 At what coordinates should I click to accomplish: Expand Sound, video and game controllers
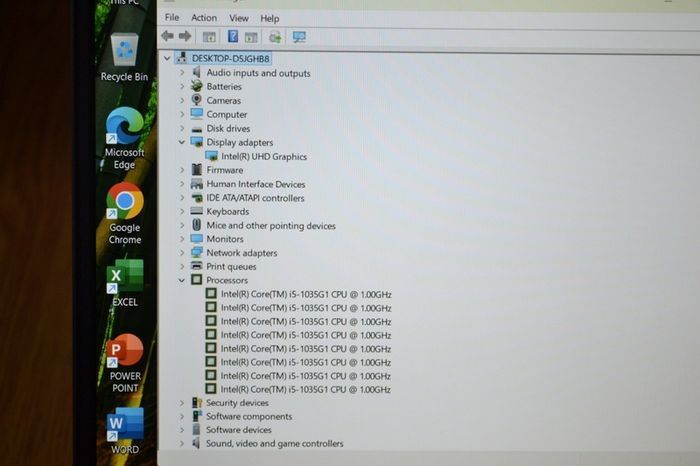coord(182,444)
